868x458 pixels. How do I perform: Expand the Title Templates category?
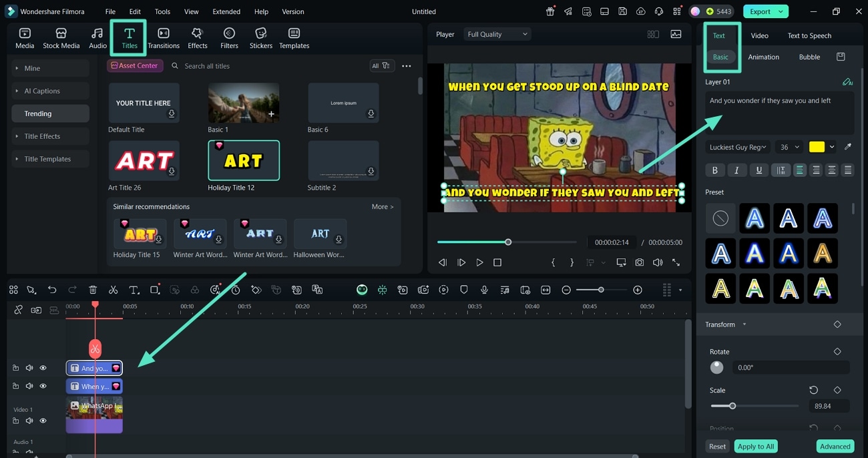click(50, 159)
